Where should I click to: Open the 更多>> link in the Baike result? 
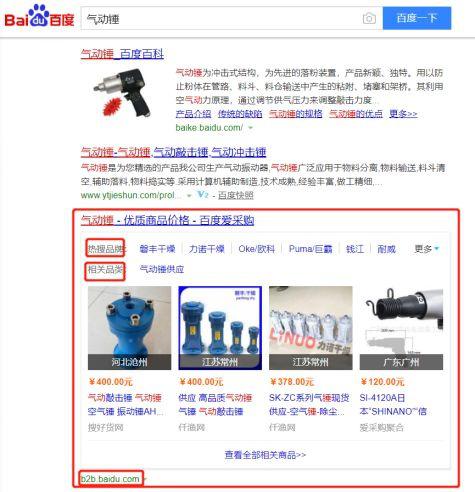point(403,114)
